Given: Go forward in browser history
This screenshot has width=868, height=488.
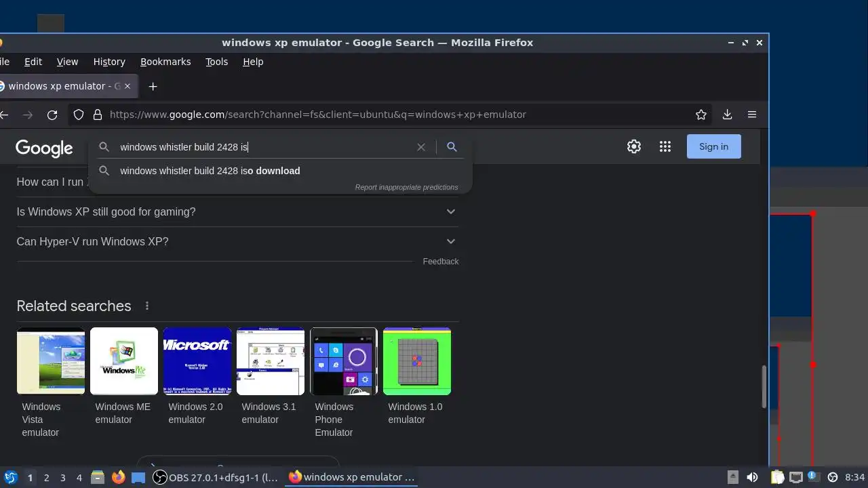Looking at the screenshot, I should point(28,115).
